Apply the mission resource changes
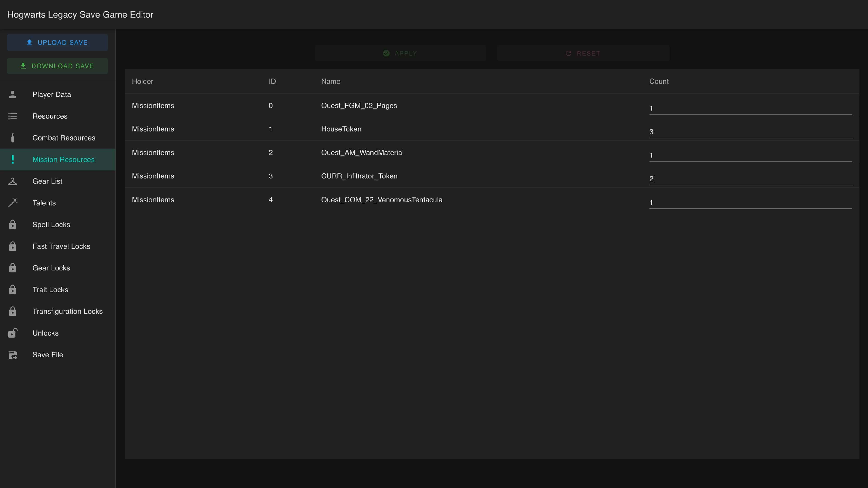Image resolution: width=868 pixels, height=488 pixels. [400, 53]
